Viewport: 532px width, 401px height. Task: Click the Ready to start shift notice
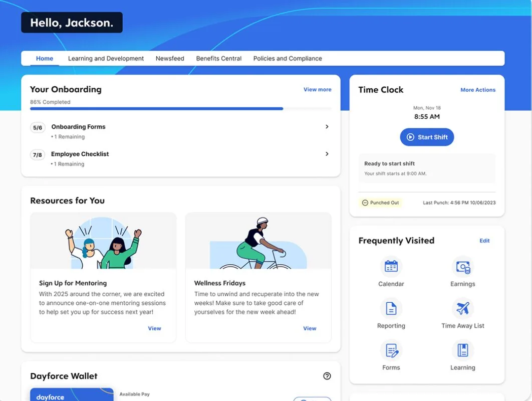pos(427,168)
